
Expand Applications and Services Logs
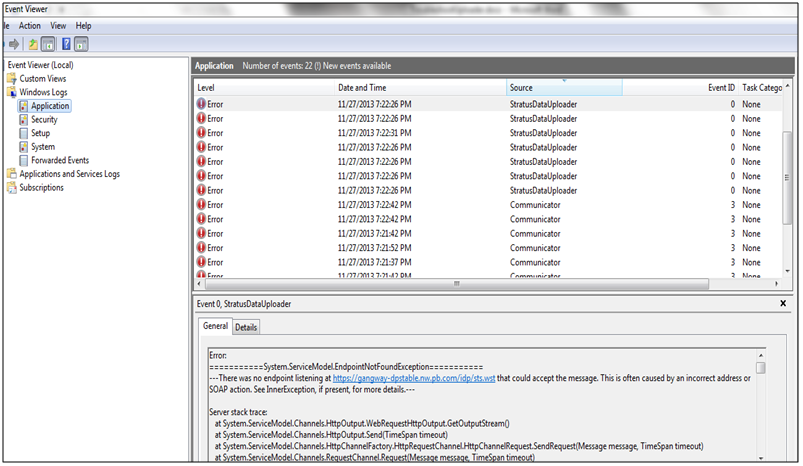(69, 173)
